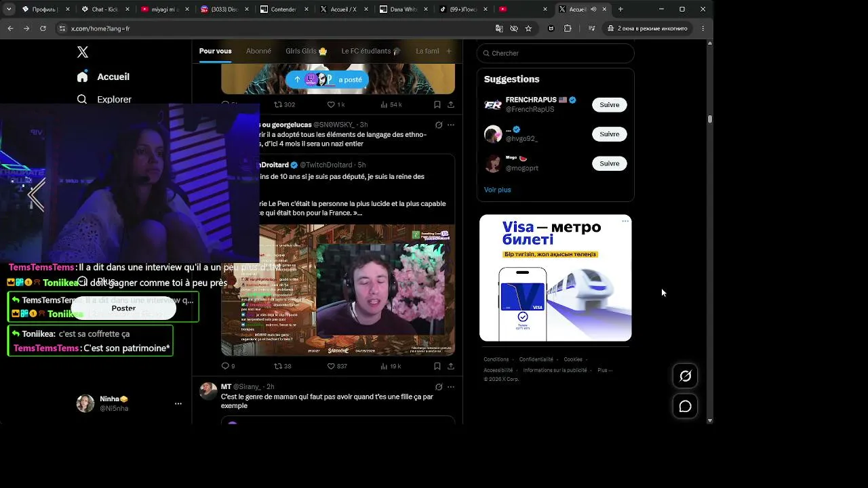Open the X logo home link
Viewport: 868px width, 488px height.
(83, 52)
